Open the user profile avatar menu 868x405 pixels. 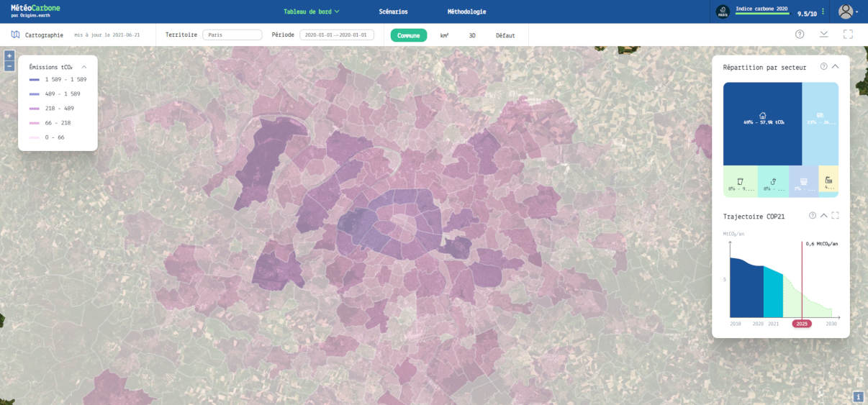tap(846, 12)
